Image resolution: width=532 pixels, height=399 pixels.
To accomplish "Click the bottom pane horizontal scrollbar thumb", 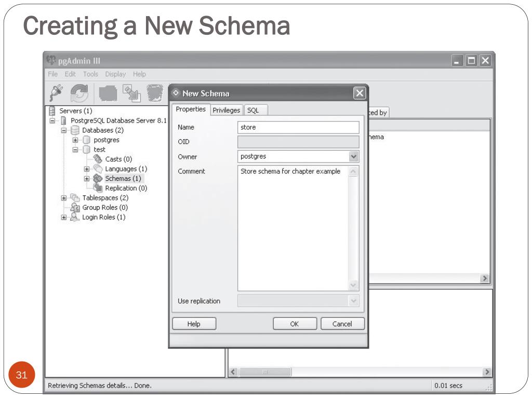I will 265,372.
